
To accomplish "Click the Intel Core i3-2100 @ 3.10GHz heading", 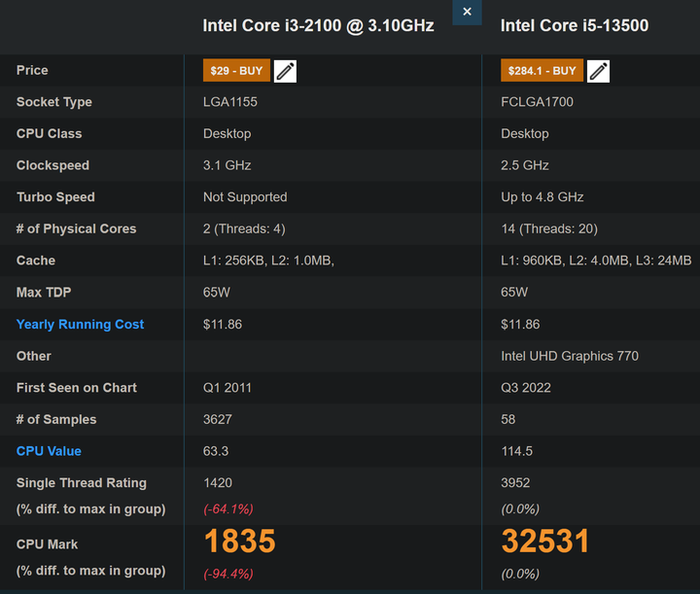I will point(318,25).
